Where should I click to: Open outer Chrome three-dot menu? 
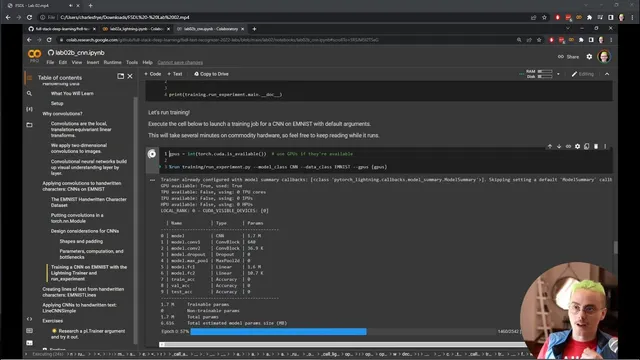pos(633,18)
